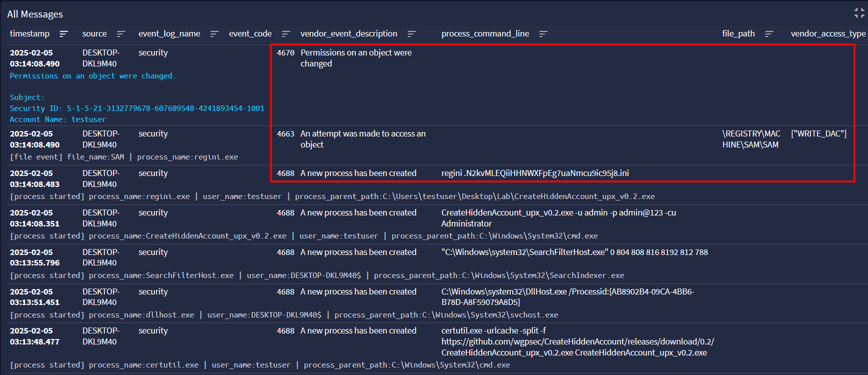Image resolution: width=868 pixels, height=375 pixels.
Task: Click the CreateHiddenAccount command line text
Action: point(558,218)
